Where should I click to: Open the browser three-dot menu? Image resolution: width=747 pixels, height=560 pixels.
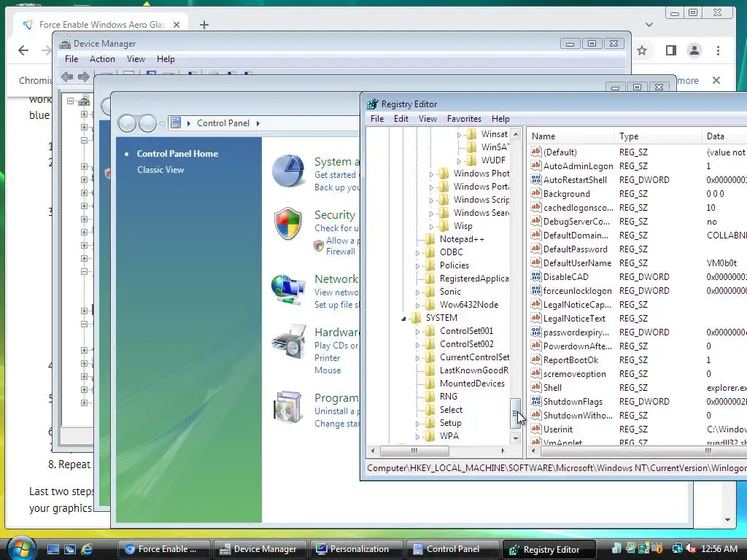(x=718, y=50)
